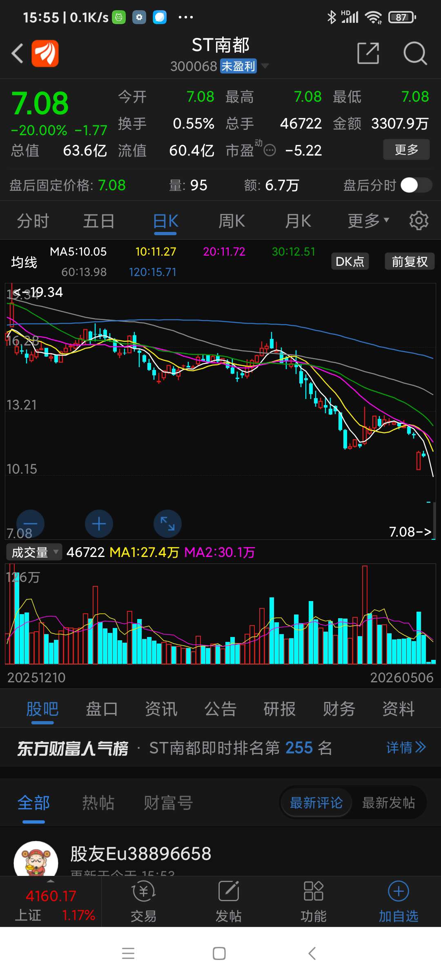The height and width of the screenshot is (980, 441).
Task: Select 热帖 posts filter
Action: [98, 803]
